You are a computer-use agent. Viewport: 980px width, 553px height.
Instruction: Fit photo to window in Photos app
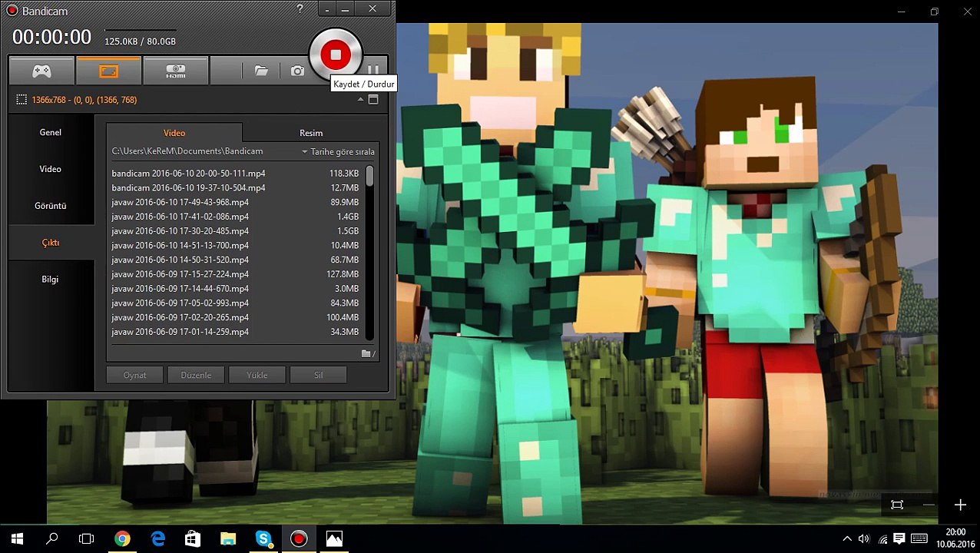pyautogui.click(x=896, y=505)
